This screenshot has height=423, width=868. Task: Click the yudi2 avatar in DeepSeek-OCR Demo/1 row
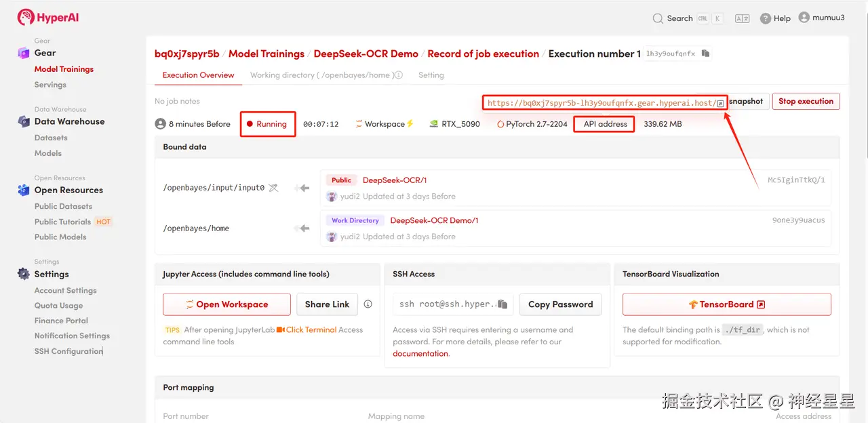(332, 237)
